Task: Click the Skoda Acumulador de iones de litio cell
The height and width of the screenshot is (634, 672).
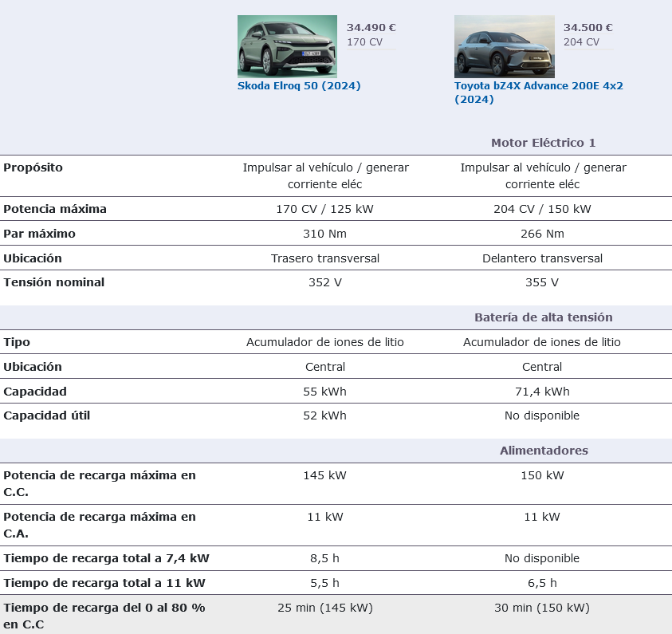Action: point(325,342)
